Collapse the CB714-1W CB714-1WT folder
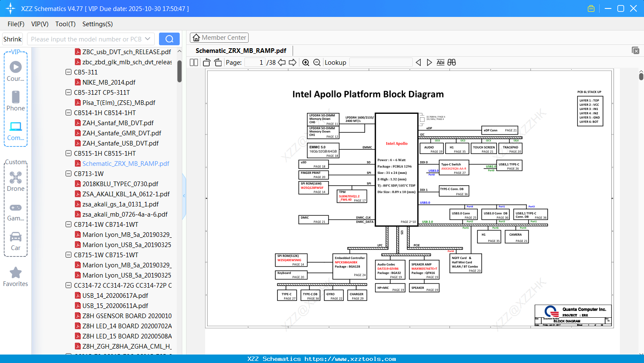Screen dimensions: 644x363 click(x=69, y=225)
